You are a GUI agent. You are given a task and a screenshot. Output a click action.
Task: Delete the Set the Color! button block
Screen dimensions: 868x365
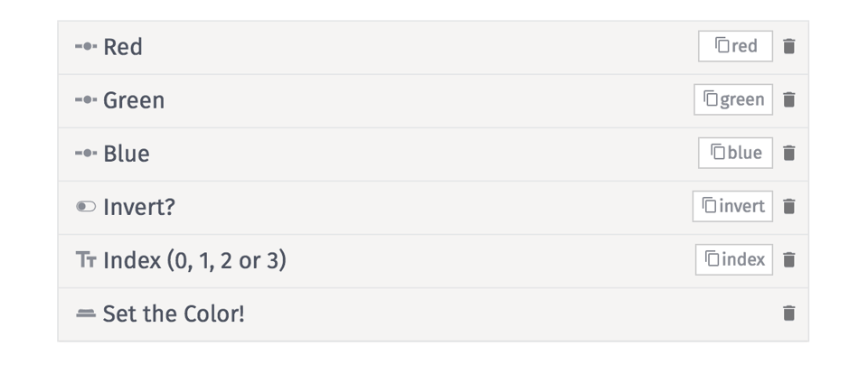pyautogui.click(x=789, y=314)
